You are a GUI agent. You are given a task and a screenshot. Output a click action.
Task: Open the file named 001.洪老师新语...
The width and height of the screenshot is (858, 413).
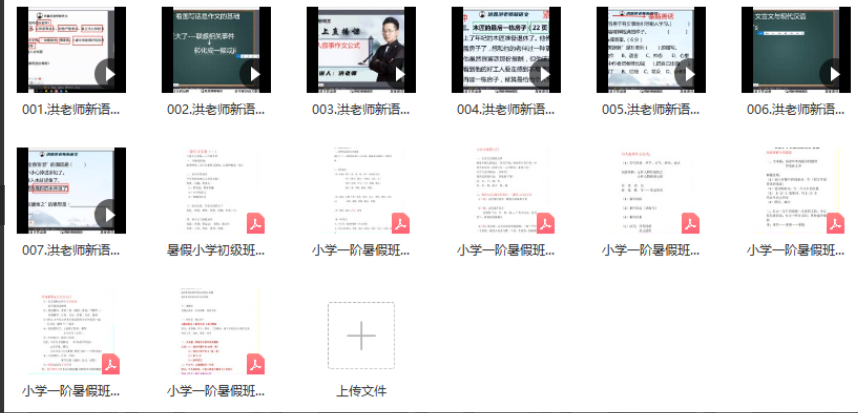71,109
